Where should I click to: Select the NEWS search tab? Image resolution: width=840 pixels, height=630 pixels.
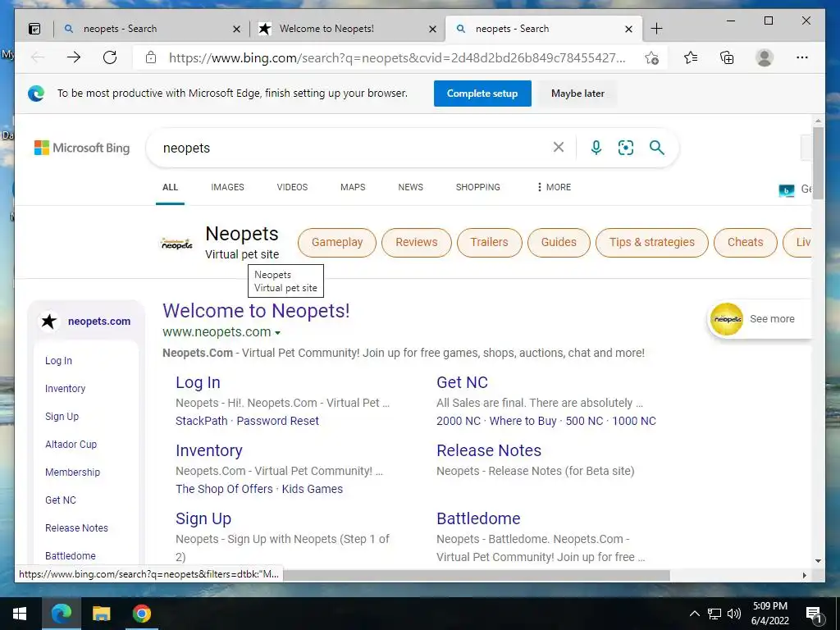410,187
